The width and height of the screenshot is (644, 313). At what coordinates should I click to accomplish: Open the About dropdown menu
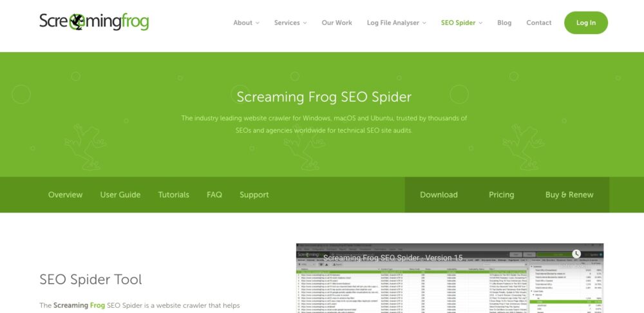(246, 23)
